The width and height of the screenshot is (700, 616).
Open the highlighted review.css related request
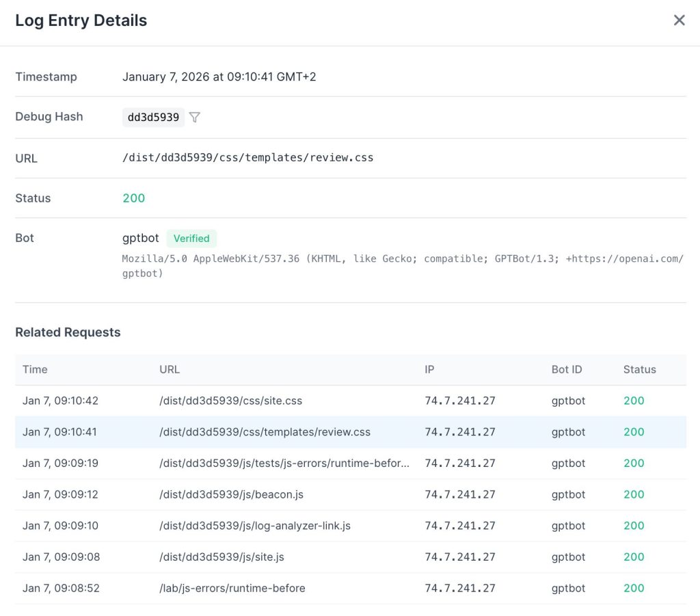265,432
